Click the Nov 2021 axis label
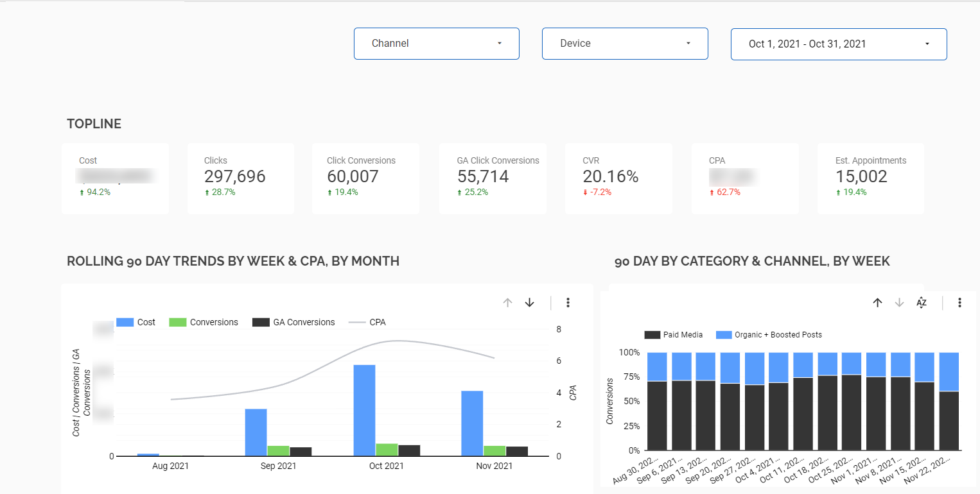The width and height of the screenshot is (980, 494). click(494, 466)
